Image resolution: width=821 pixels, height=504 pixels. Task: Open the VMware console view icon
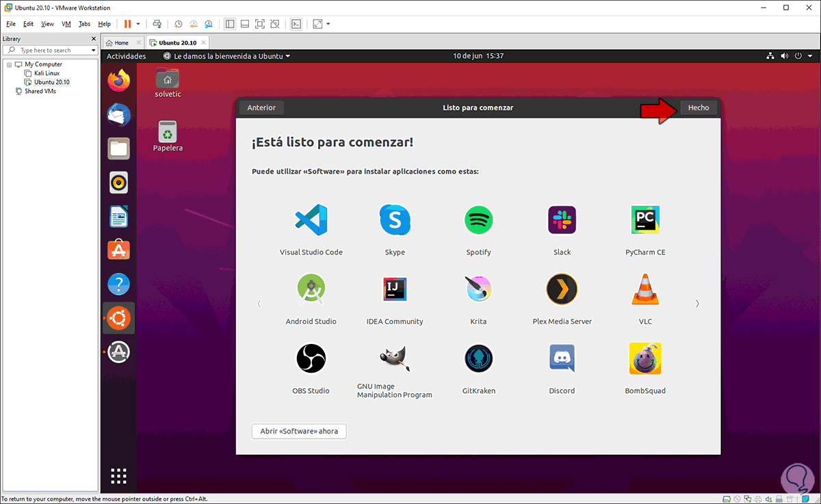point(296,23)
